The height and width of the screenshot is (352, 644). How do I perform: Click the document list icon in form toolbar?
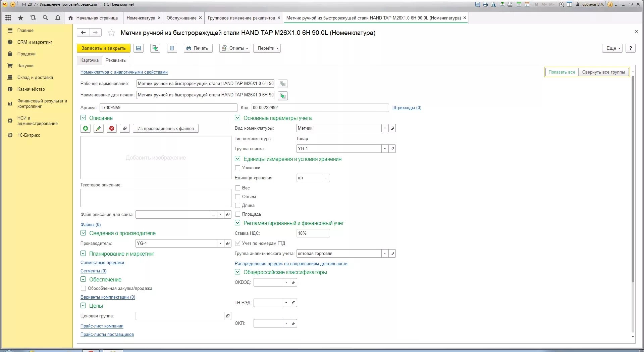click(x=172, y=48)
